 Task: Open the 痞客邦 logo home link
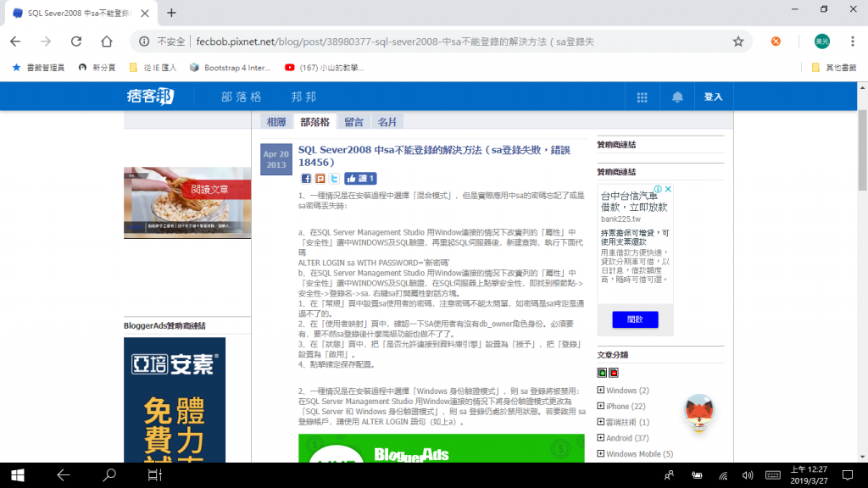(150, 97)
